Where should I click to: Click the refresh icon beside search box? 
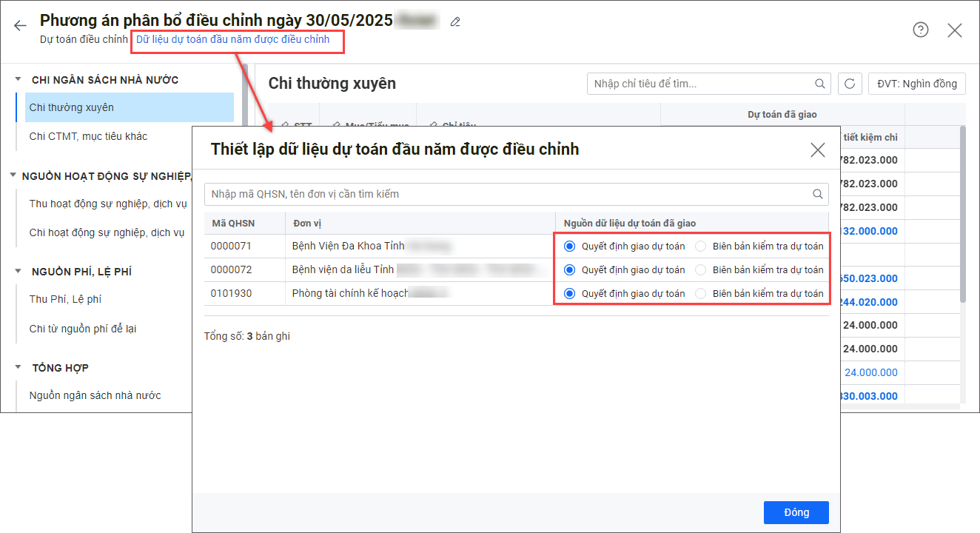tap(850, 84)
